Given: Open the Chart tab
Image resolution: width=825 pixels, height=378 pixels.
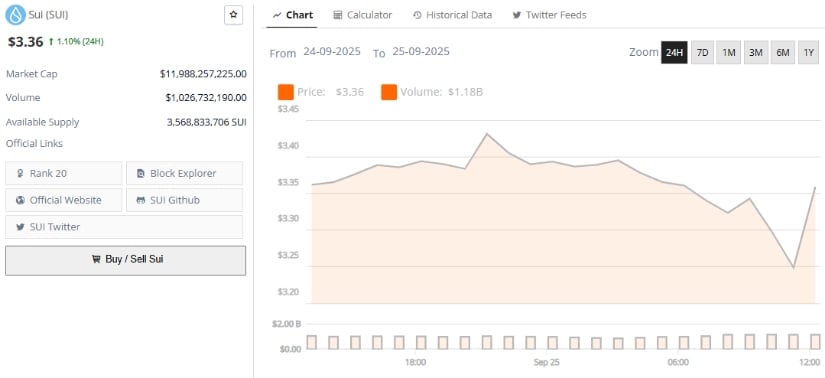Looking at the screenshot, I should [x=293, y=15].
